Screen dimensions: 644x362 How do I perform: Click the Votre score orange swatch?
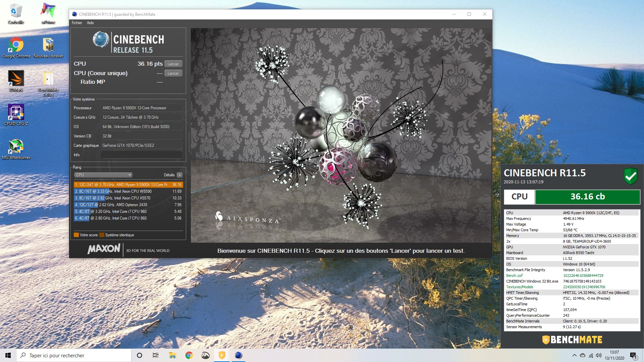tap(76, 235)
